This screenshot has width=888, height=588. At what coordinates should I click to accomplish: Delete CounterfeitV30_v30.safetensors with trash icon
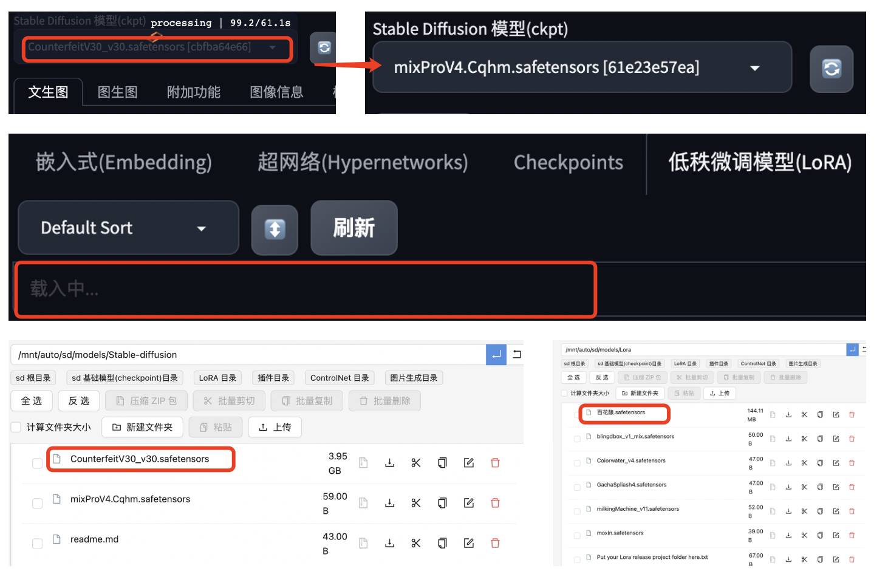coord(495,463)
